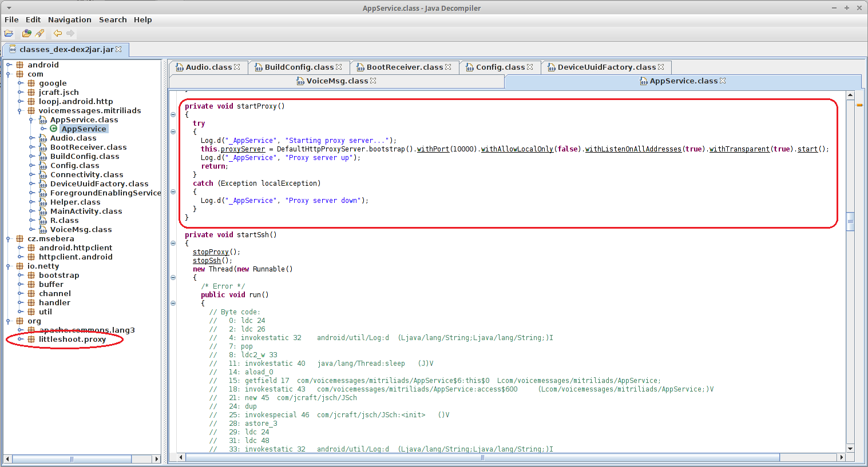Viewport: 868px width, 467px height.
Task: Switch to the BuildConfig.class tab
Action: pos(299,67)
